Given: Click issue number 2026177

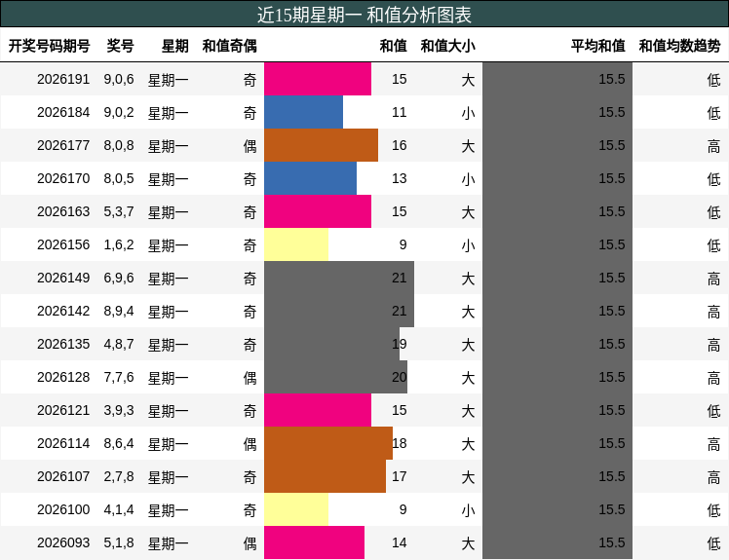Looking at the screenshot, I should coord(63,145).
